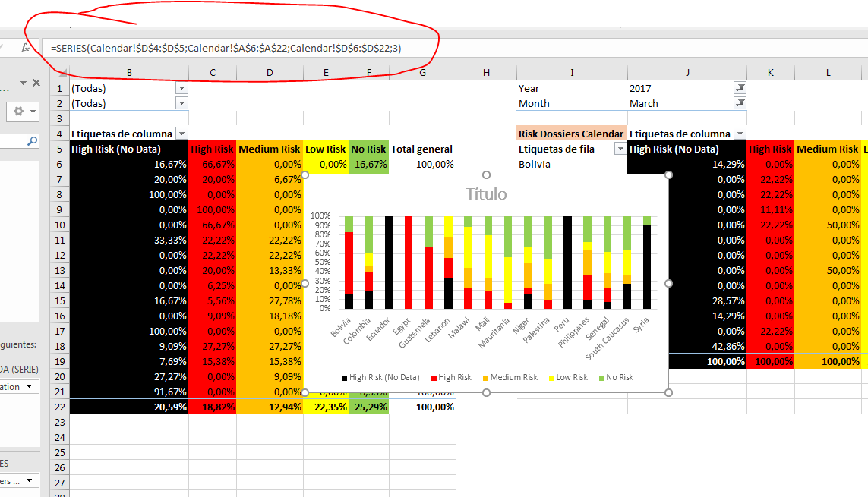Open Etiquetas de columna dropdown in column J
This screenshot has width=868, height=497.
pyautogui.click(x=740, y=134)
